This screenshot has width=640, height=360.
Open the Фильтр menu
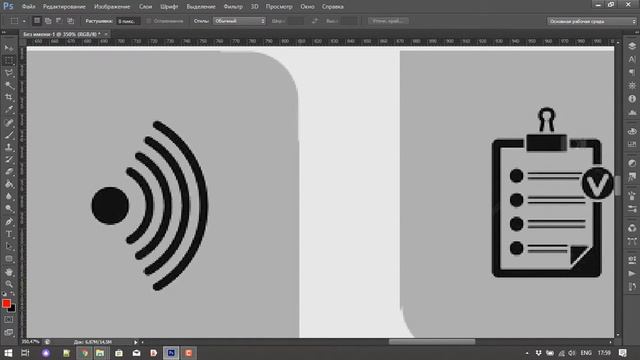point(233,7)
